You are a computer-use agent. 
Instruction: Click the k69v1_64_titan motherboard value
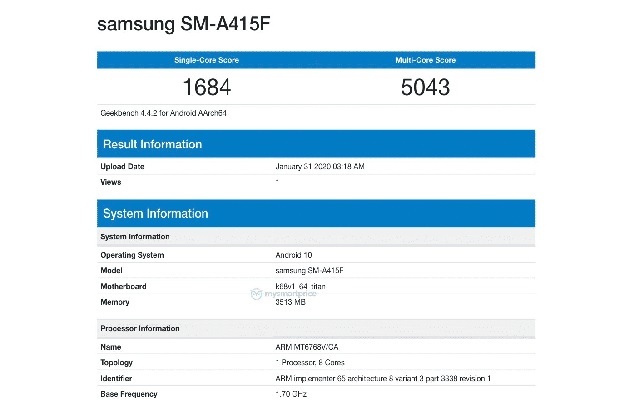tap(301, 286)
